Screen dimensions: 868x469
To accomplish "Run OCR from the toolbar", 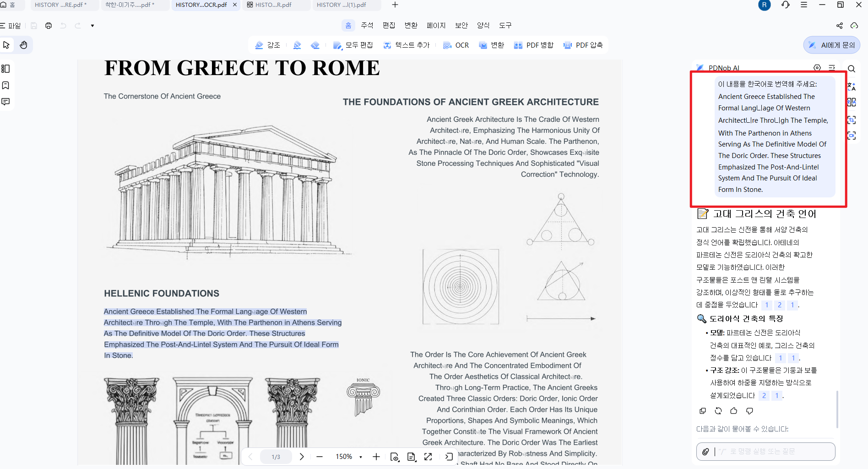I will 456,45.
